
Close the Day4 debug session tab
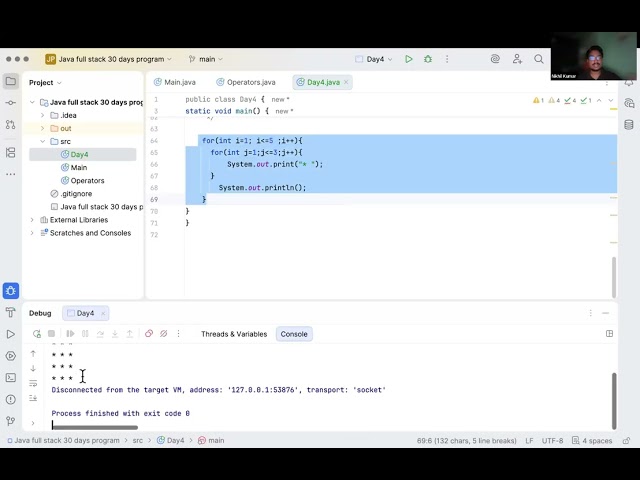click(x=103, y=313)
